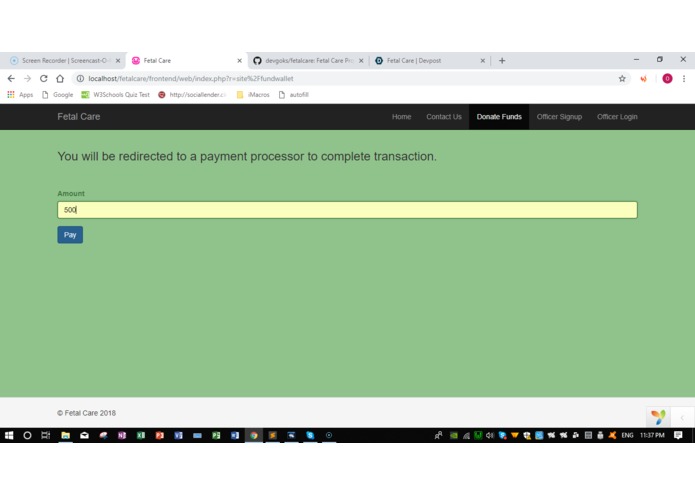This screenshot has height=494, width=695.
Task: Open the Action Center notifications
Action: 678,436
